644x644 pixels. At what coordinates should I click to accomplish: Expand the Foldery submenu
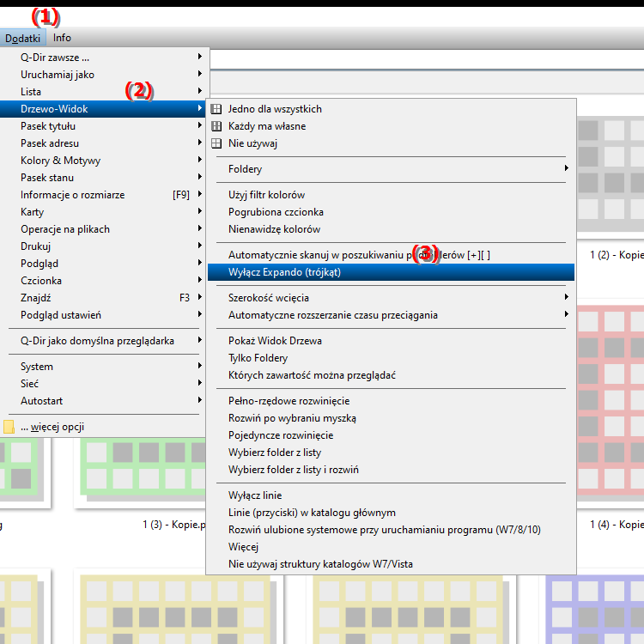[391, 169]
